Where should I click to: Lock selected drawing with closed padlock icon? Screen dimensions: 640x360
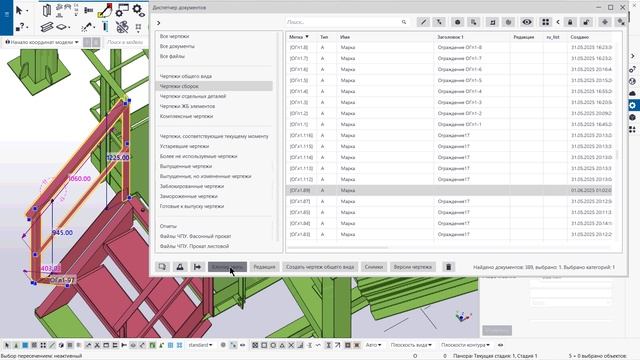tap(570, 22)
